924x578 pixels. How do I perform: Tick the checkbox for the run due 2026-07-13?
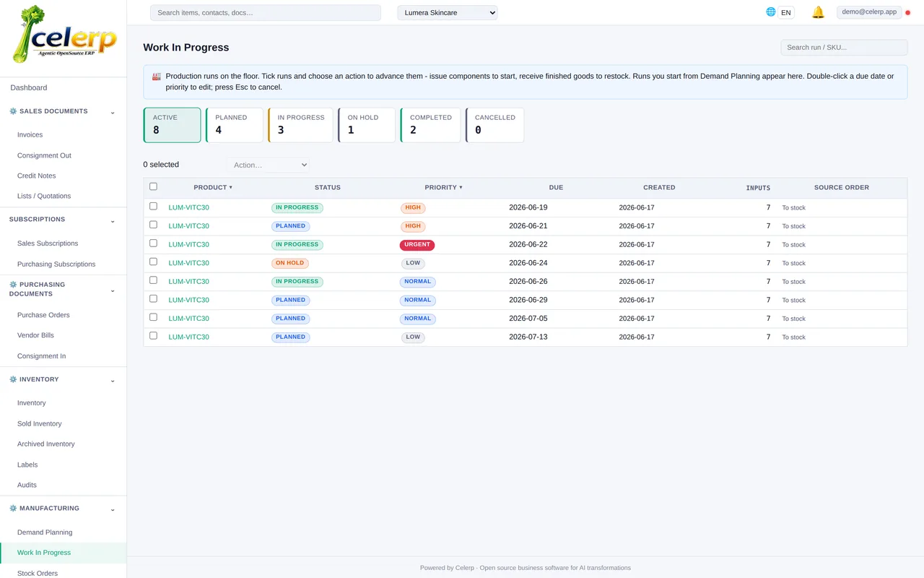click(x=153, y=335)
